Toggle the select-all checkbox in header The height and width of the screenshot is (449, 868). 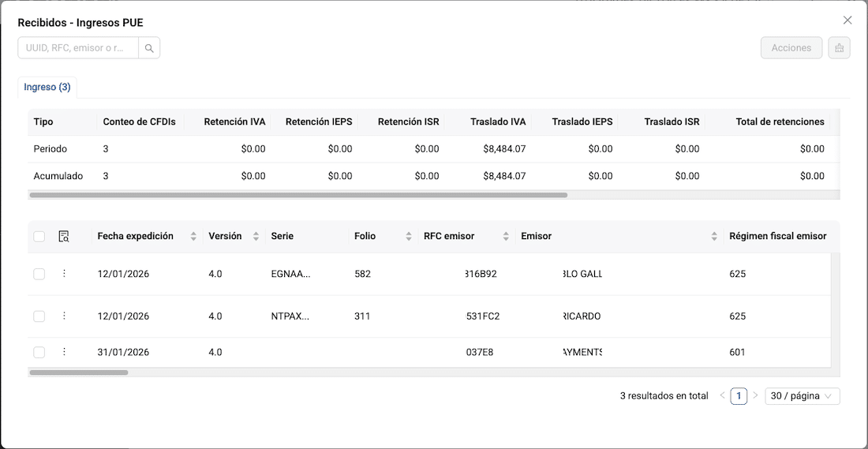point(39,237)
